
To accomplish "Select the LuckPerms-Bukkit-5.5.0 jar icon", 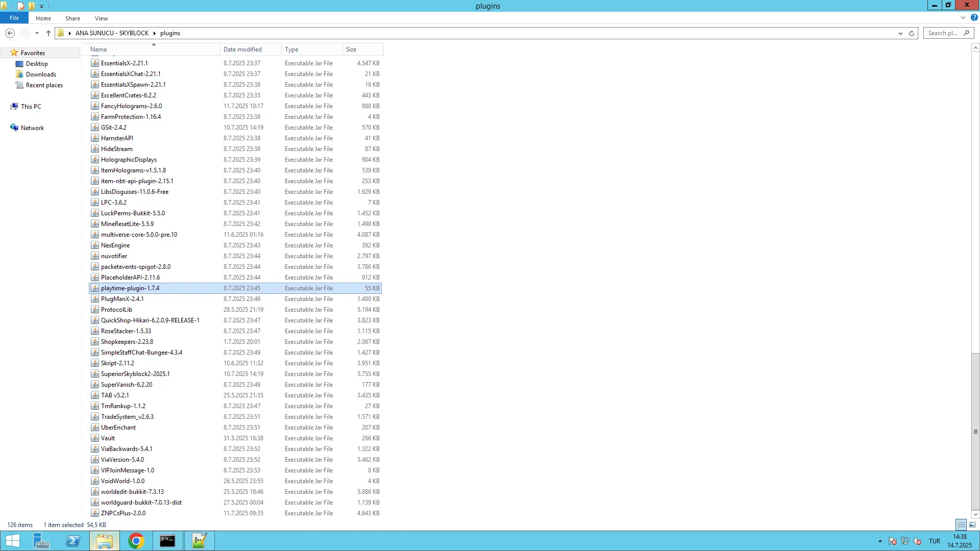I will [x=95, y=213].
